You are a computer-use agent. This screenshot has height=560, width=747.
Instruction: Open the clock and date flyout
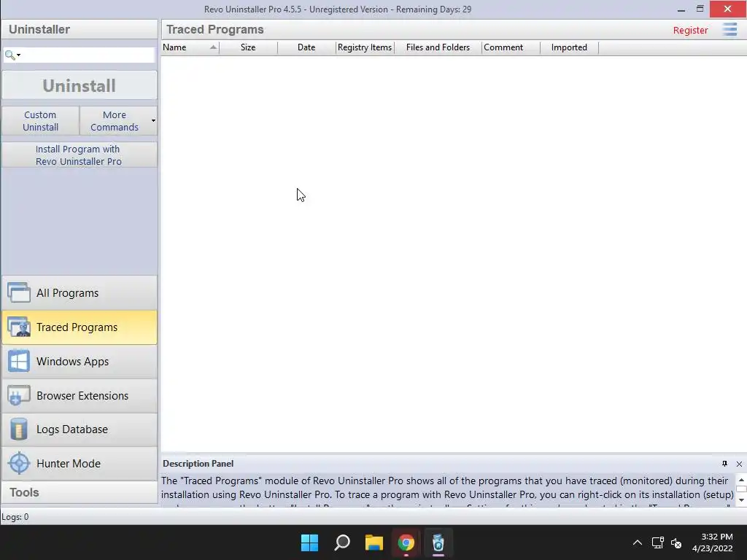tap(713, 542)
